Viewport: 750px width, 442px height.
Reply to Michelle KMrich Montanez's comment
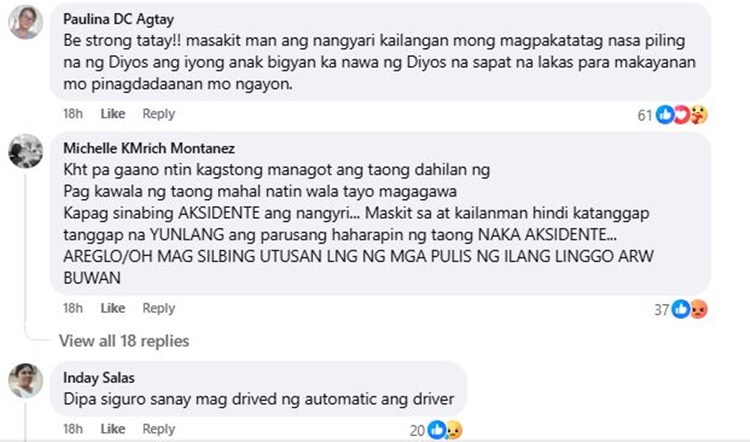tap(159, 308)
